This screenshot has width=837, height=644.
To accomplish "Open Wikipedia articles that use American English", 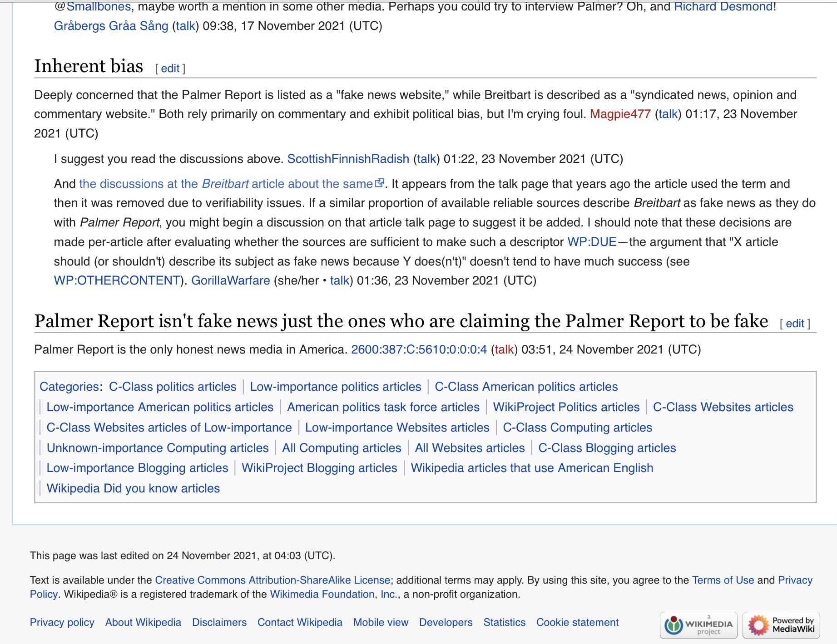I will tap(532, 468).
